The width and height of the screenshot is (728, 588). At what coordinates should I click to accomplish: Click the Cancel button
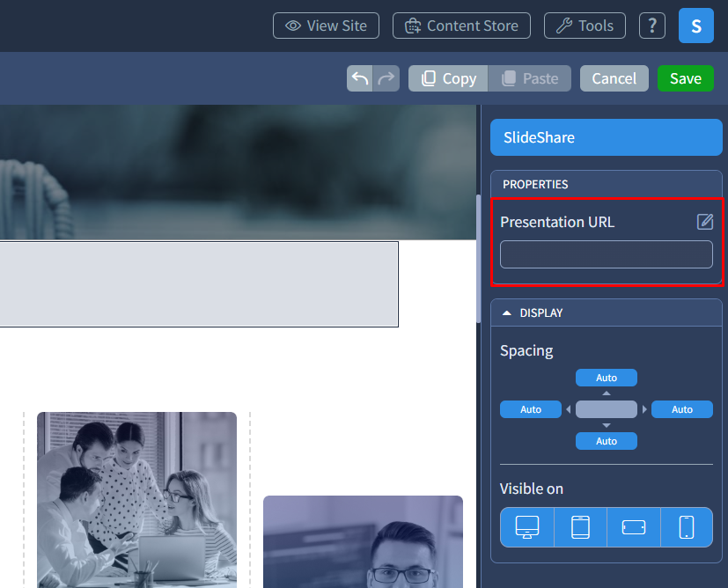(614, 78)
